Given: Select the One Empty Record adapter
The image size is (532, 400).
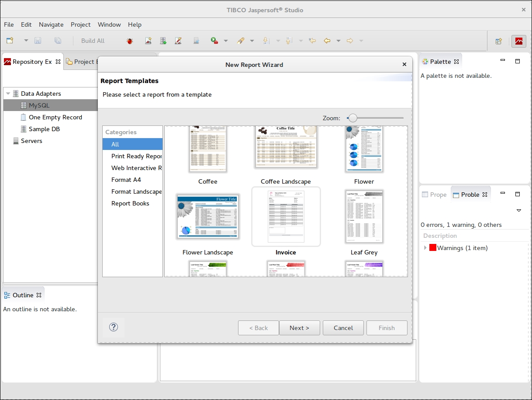Looking at the screenshot, I should pyautogui.click(x=55, y=117).
